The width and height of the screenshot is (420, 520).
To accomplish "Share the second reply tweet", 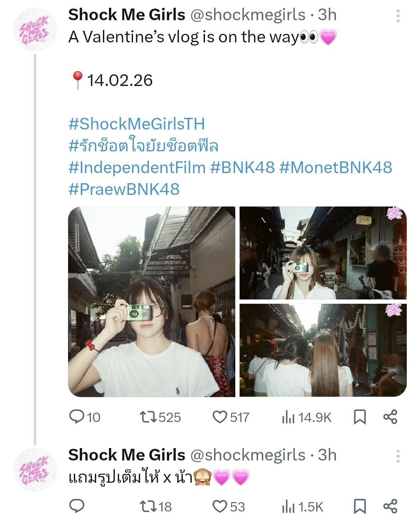I will 390,506.
